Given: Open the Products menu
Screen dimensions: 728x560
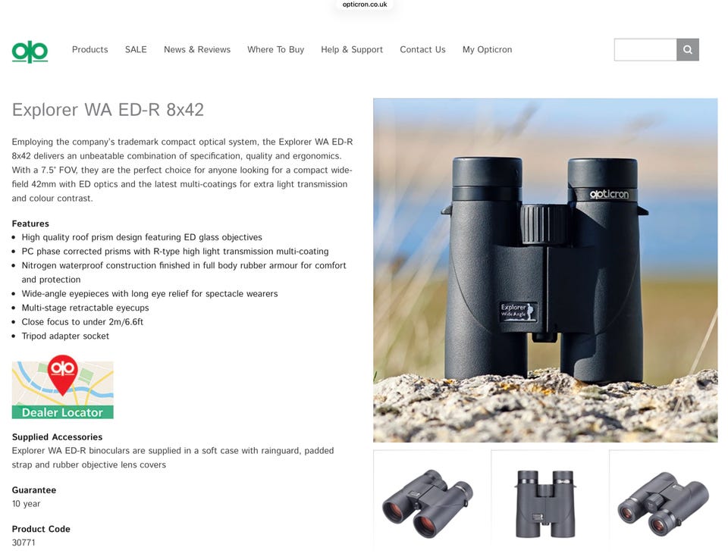Looking at the screenshot, I should pyautogui.click(x=90, y=50).
